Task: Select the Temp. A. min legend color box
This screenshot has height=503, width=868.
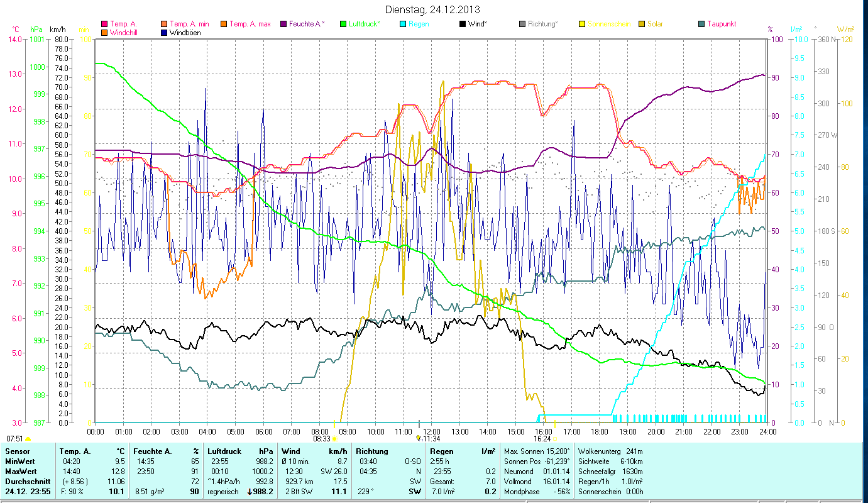Action: 165,25
